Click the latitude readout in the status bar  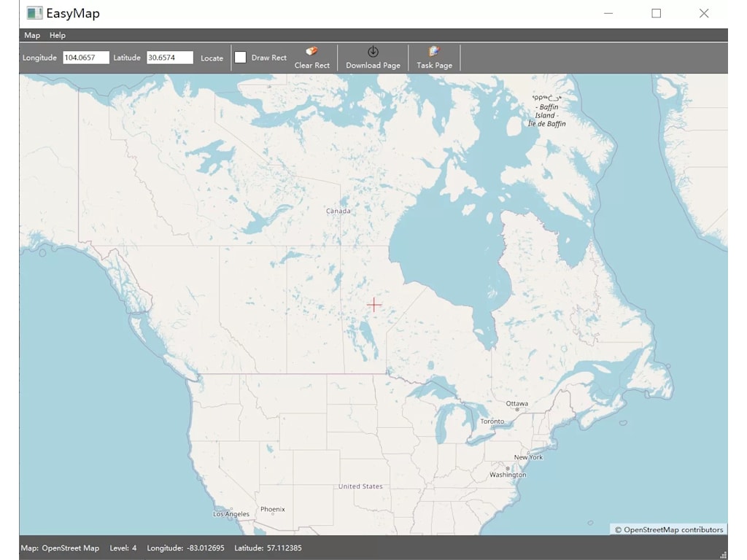click(x=268, y=548)
